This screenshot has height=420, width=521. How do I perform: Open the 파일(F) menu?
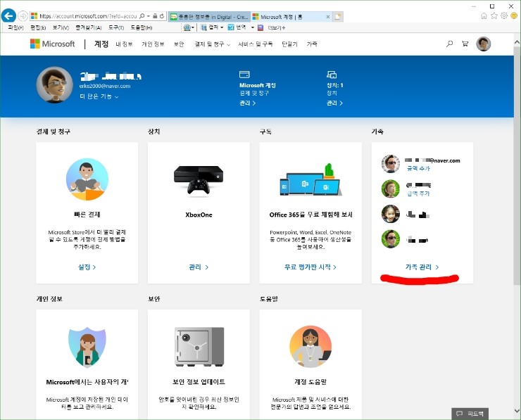coord(15,27)
